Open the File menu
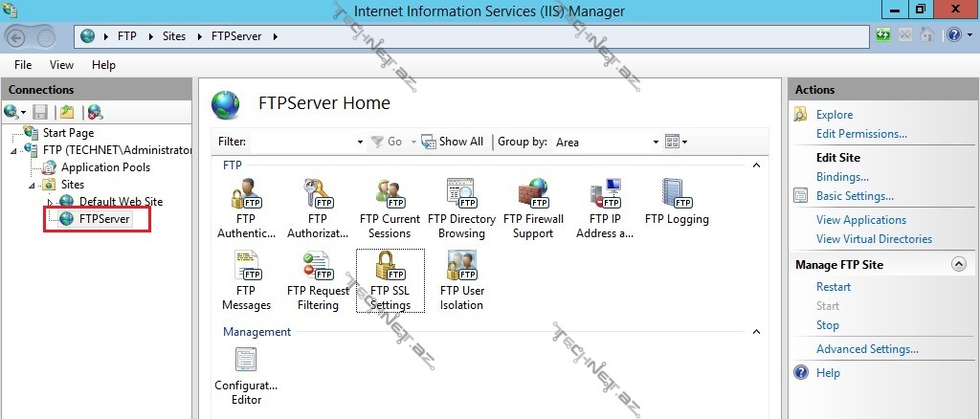 coord(23,65)
